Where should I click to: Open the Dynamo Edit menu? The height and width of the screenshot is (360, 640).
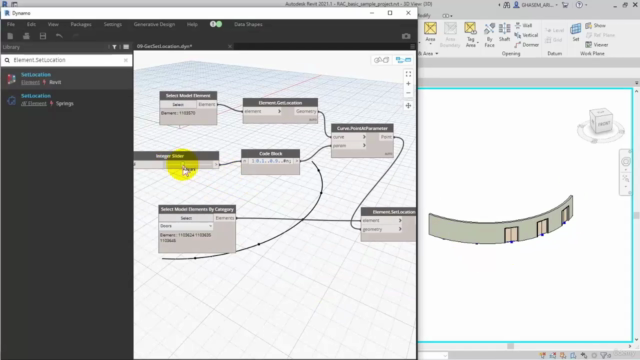tap(31, 24)
